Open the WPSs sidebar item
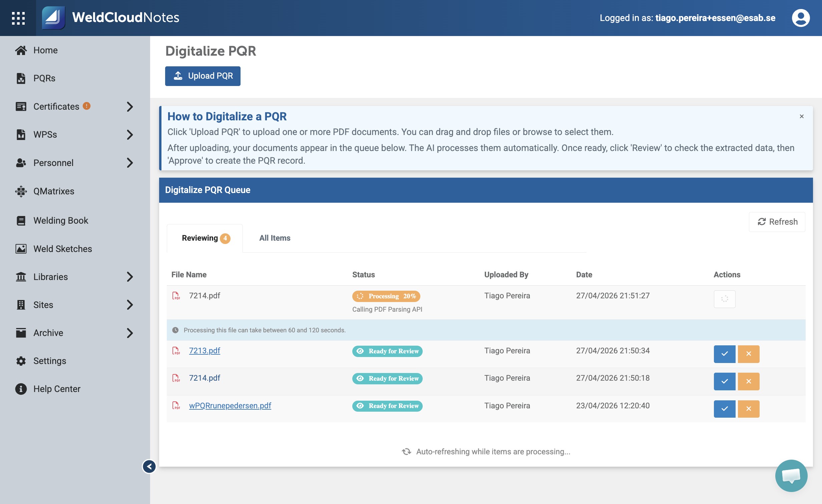 45,135
